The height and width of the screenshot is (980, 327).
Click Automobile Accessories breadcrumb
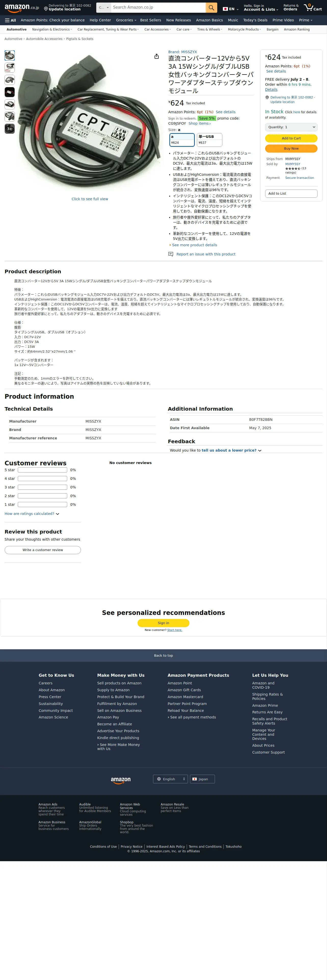point(44,39)
